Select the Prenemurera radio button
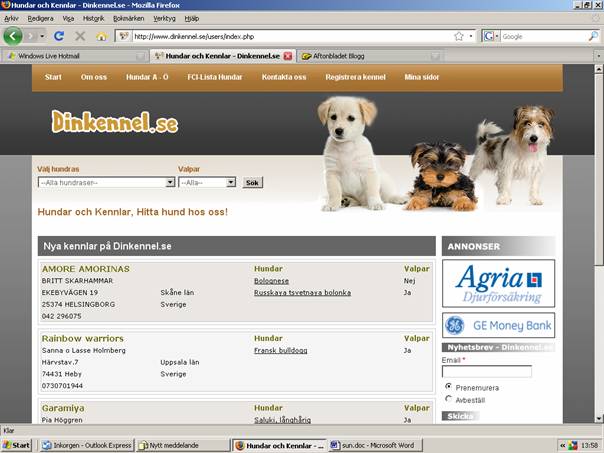604x453 pixels. pyautogui.click(x=448, y=386)
